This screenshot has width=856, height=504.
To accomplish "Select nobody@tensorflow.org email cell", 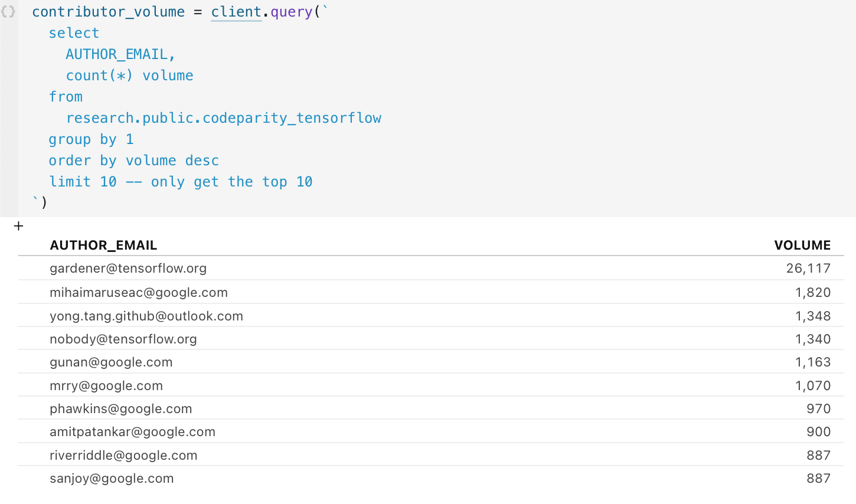I will pyautogui.click(x=123, y=339).
